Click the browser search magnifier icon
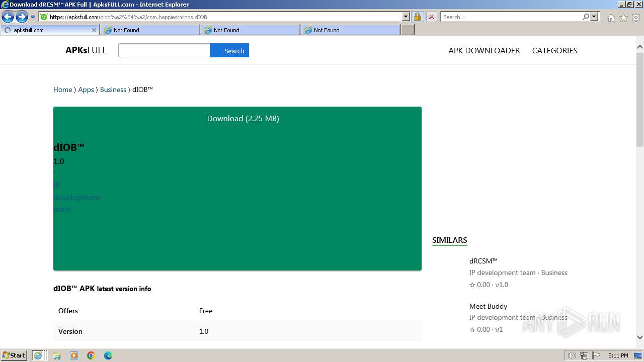Screen dimensions: 644x362 586,17
